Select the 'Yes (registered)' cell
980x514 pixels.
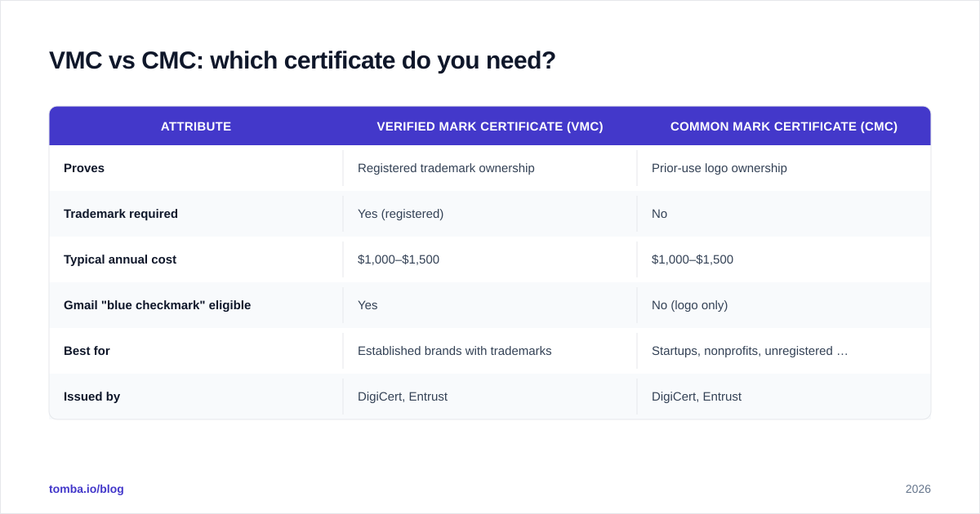400,214
